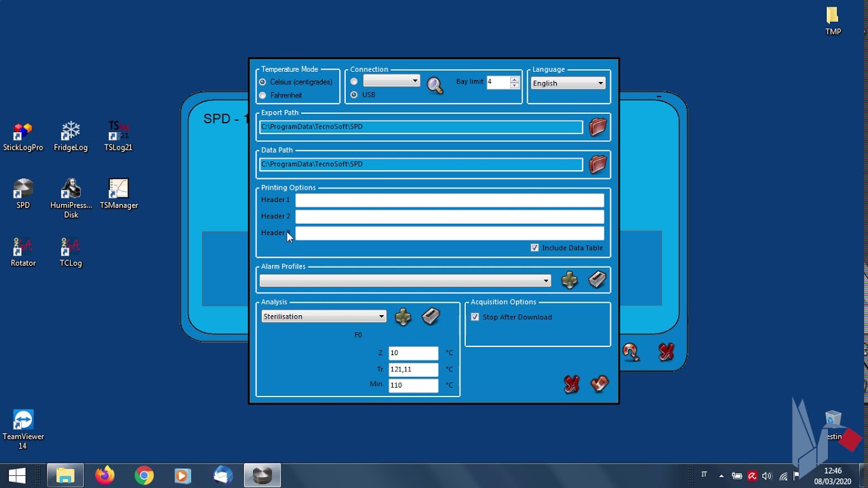Toggle Stop After Download checkbox
This screenshot has width=868, height=488.
pos(475,317)
